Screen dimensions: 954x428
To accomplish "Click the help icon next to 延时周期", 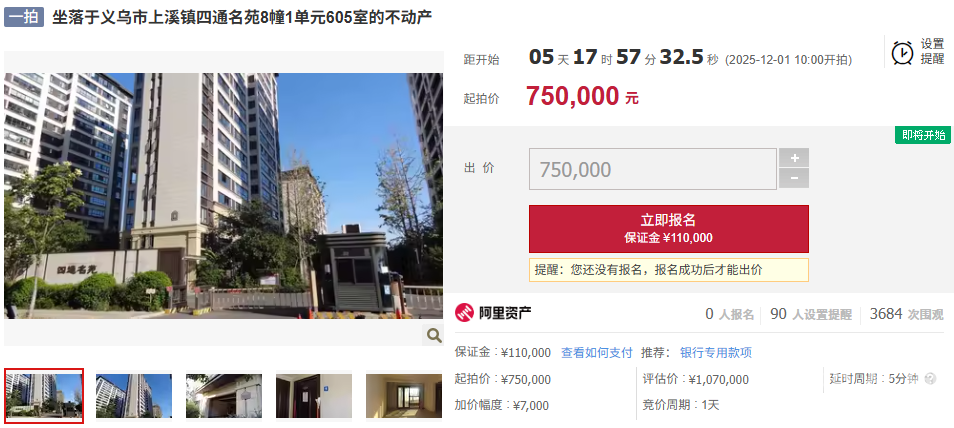I will pyautogui.click(x=930, y=379).
